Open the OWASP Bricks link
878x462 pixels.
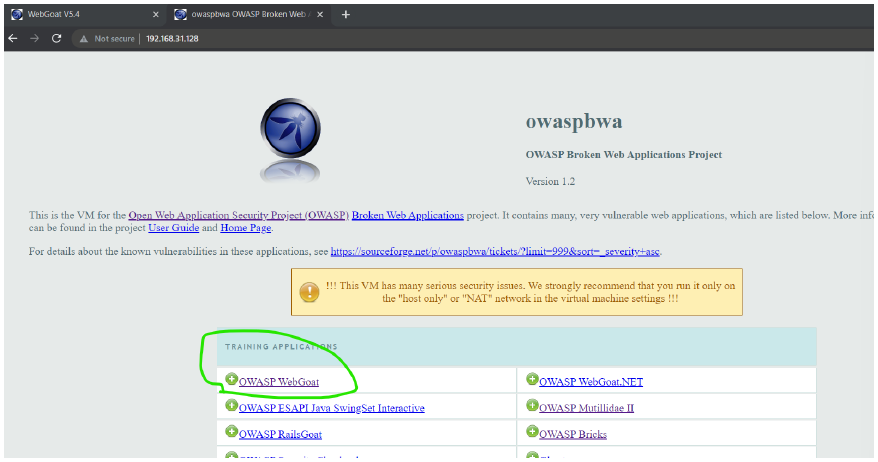pos(573,435)
